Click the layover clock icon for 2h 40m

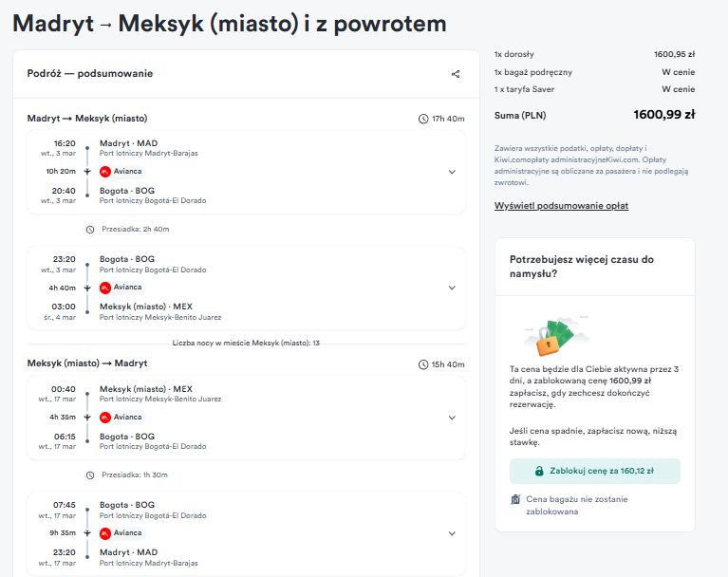[90, 230]
